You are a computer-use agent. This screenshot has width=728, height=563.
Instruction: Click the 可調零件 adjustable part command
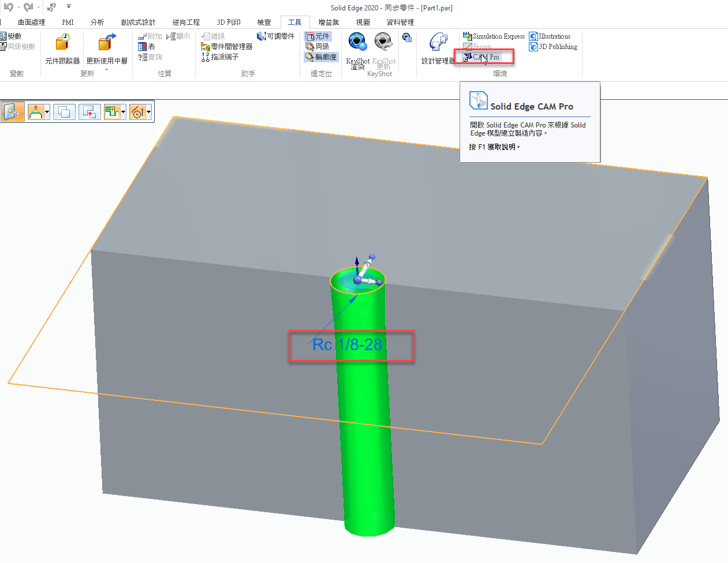pyautogui.click(x=275, y=36)
